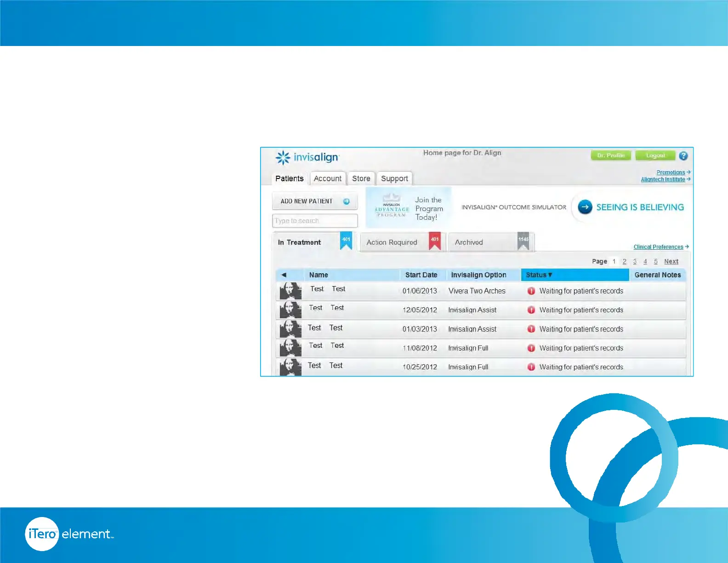Click the Add New Patient button
The height and width of the screenshot is (563, 728).
[315, 201]
